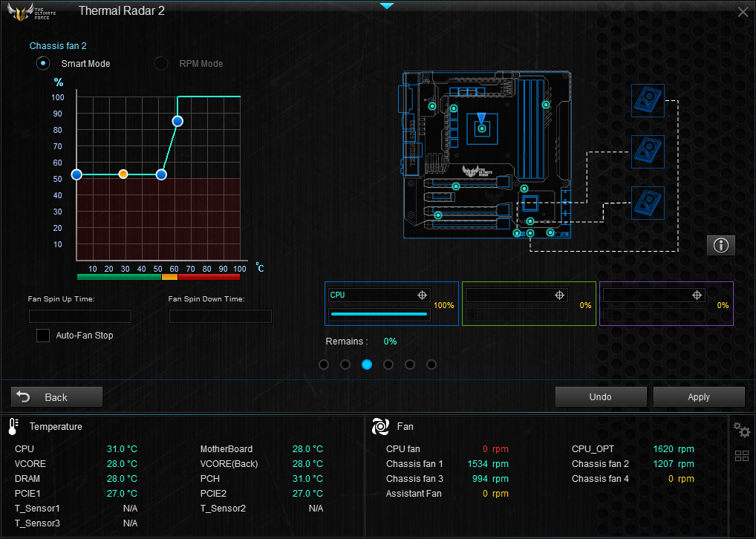Go to the fifth page dot
Screen dimensions: 756x539
click(410, 365)
